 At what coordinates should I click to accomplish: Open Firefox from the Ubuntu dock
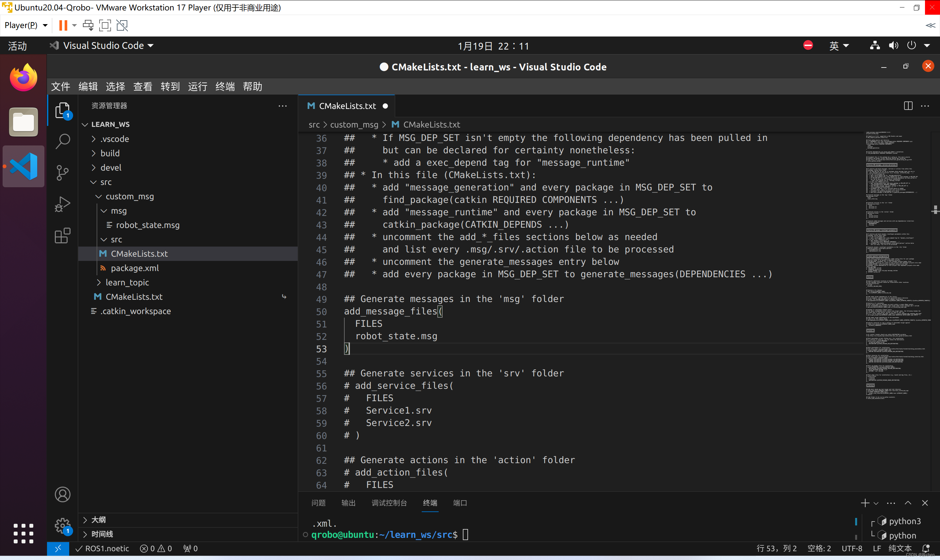tap(23, 77)
